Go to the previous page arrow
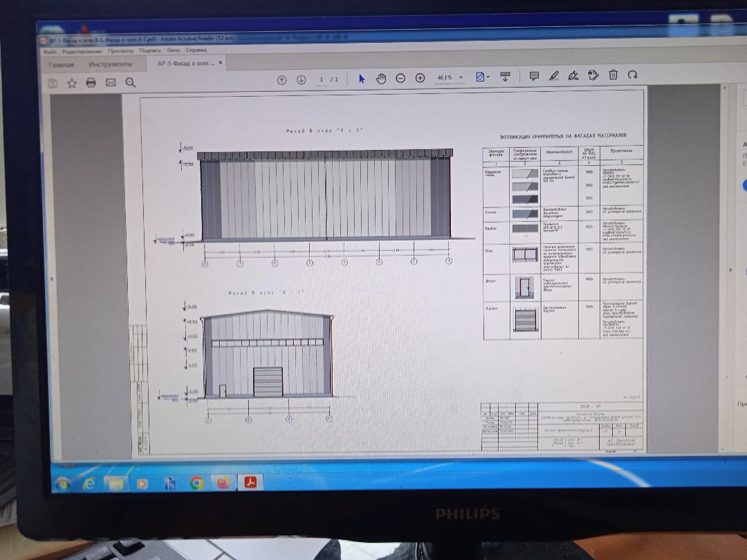Screen dimensions: 747x560 282,80
